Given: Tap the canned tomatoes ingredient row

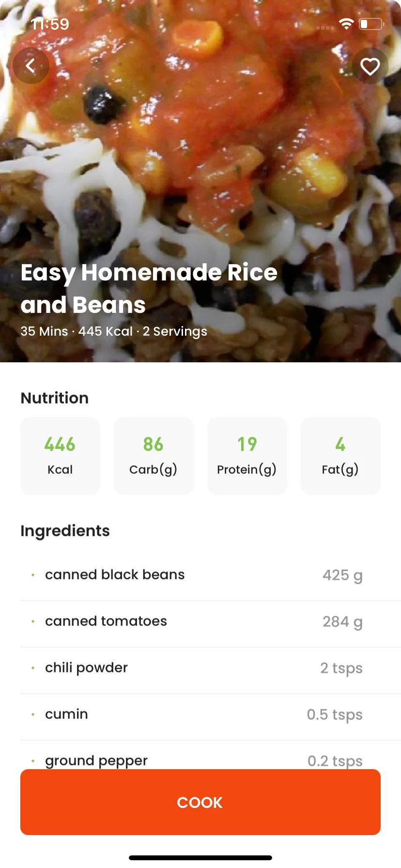Looking at the screenshot, I should (x=211, y=621).
